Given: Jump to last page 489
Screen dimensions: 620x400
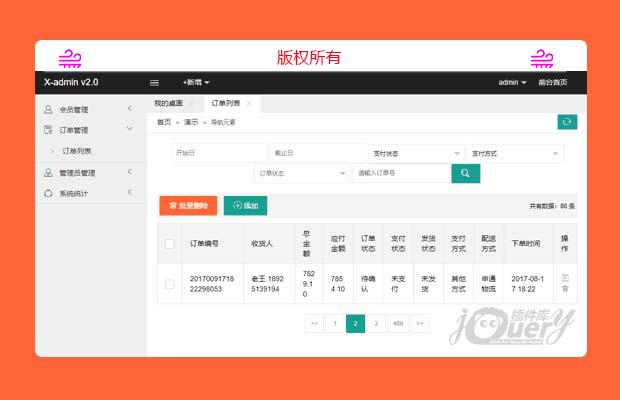Looking at the screenshot, I should (398, 323).
